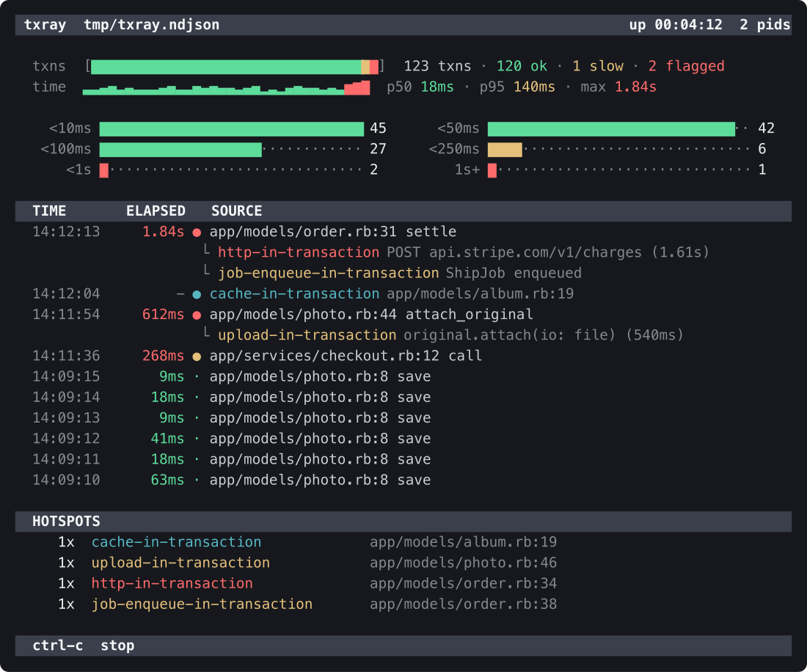Viewport: 807px width, 672px height.
Task: Click the red dot beside photo.rb:44 attach_original
Action: (x=197, y=315)
